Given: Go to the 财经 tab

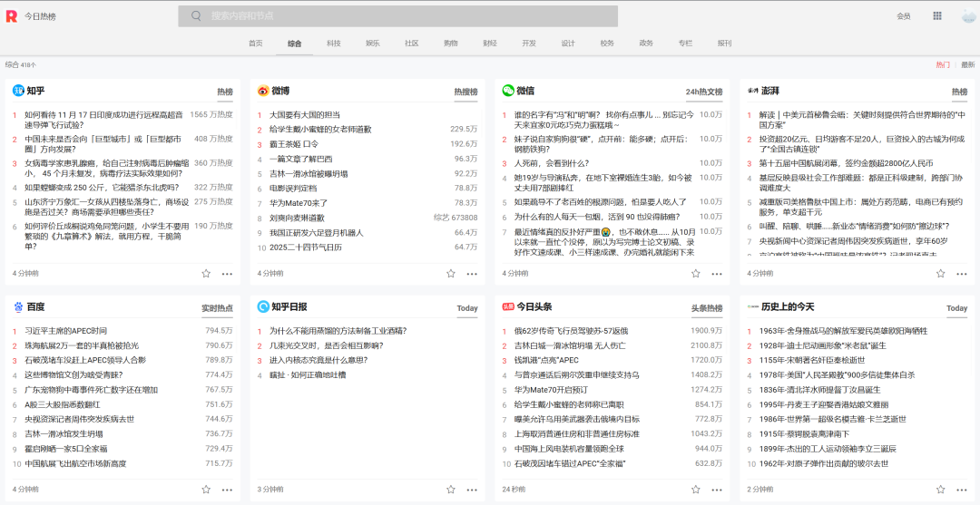Looking at the screenshot, I should click(490, 43).
